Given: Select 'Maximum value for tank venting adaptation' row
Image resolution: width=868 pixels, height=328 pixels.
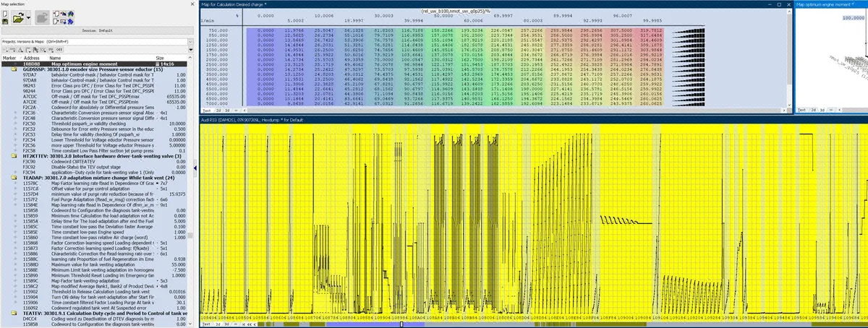Looking at the screenshot, I should 93,265.
